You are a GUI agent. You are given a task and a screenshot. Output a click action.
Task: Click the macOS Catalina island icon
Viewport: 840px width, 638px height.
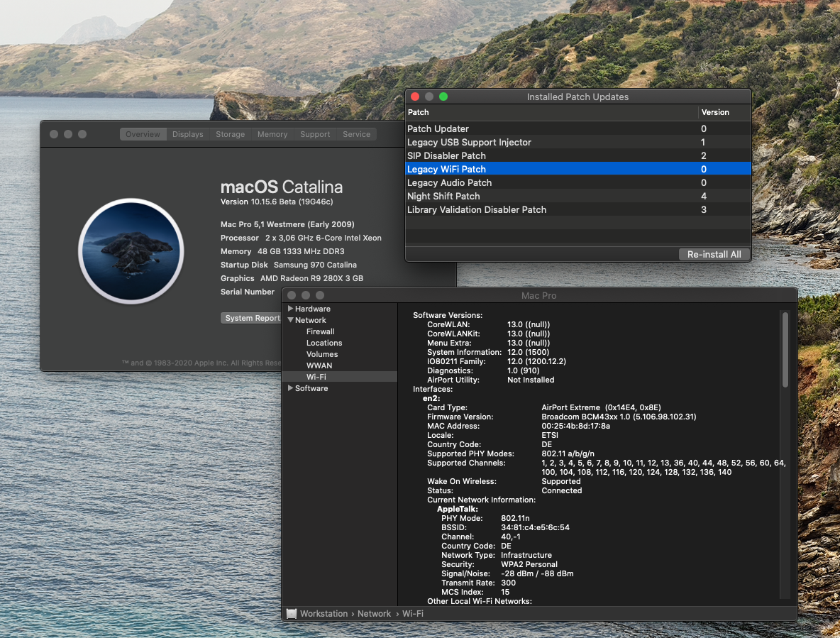[x=131, y=251]
